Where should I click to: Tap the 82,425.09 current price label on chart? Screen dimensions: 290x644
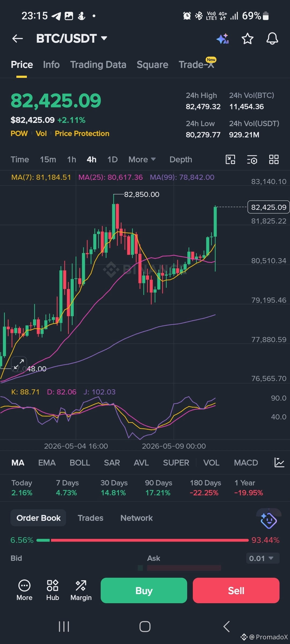pyautogui.click(x=269, y=207)
